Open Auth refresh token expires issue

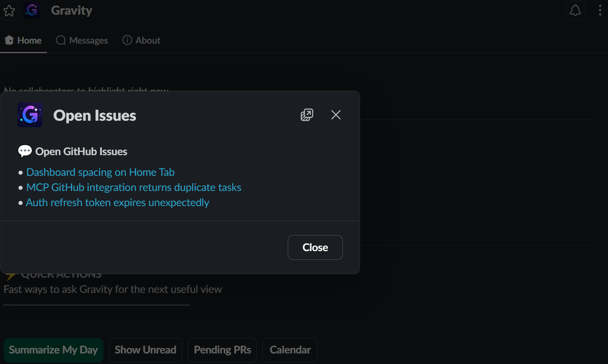coord(118,202)
